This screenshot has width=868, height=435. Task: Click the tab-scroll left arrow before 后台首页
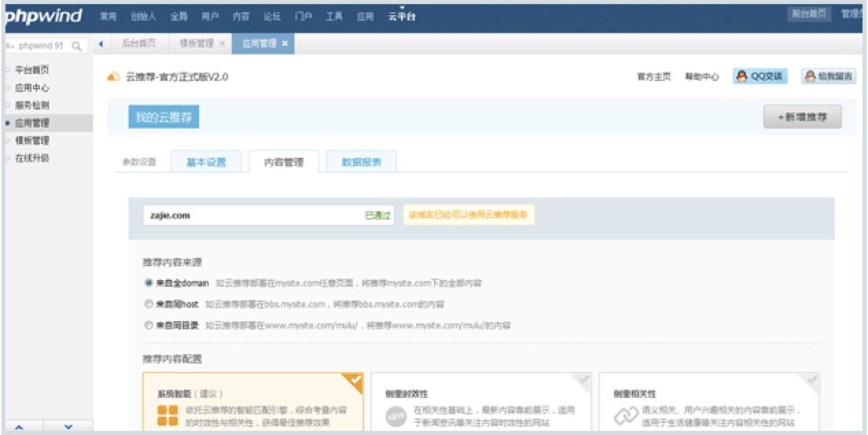coord(101,43)
